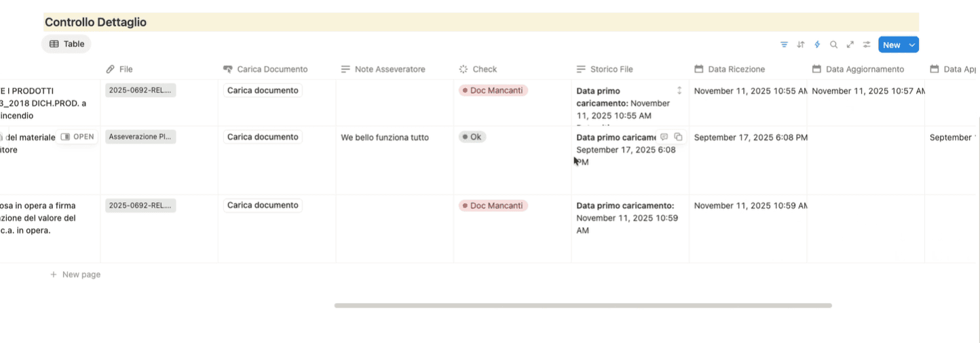Click the 'We bello funziona tutto' note
980x343 pixels.
pos(385,138)
